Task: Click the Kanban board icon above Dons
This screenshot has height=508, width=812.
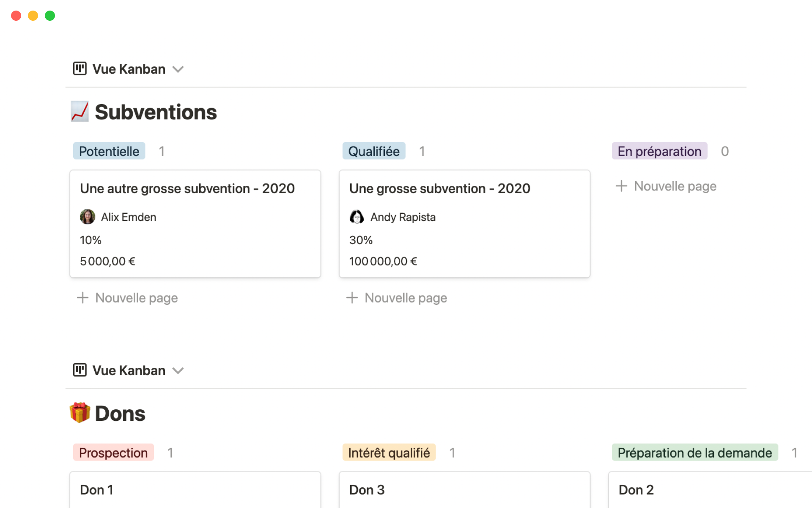Action: (80, 370)
